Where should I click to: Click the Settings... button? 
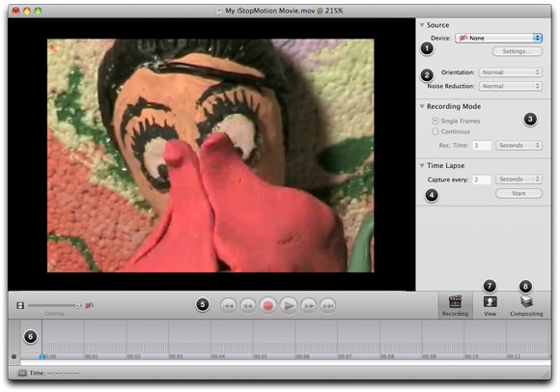(x=518, y=51)
